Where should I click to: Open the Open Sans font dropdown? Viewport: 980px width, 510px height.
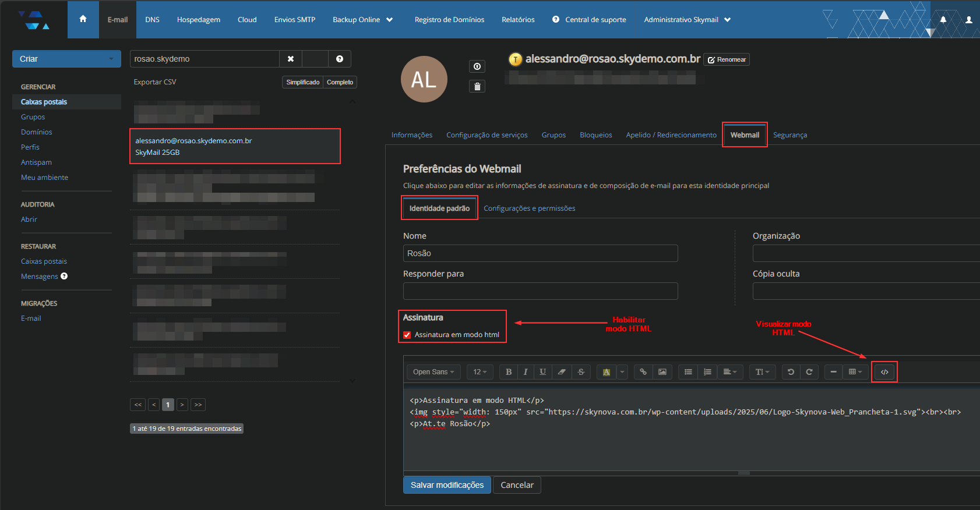433,372
